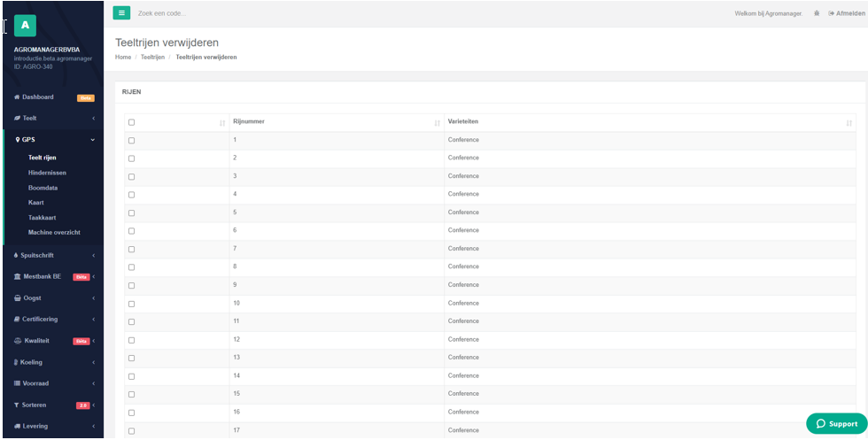This screenshot has height=440, width=868.
Task: Open Hindernissen under GPS
Action: [47, 173]
